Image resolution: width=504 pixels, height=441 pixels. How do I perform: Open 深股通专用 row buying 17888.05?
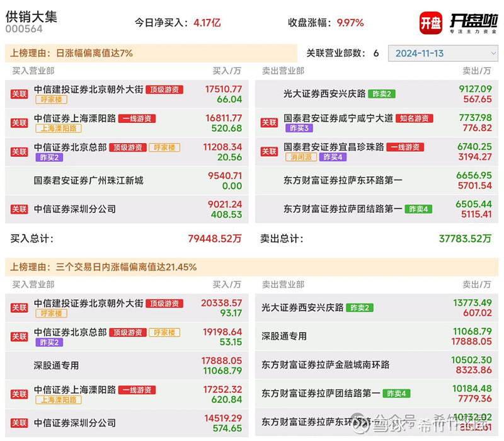(x=127, y=365)
